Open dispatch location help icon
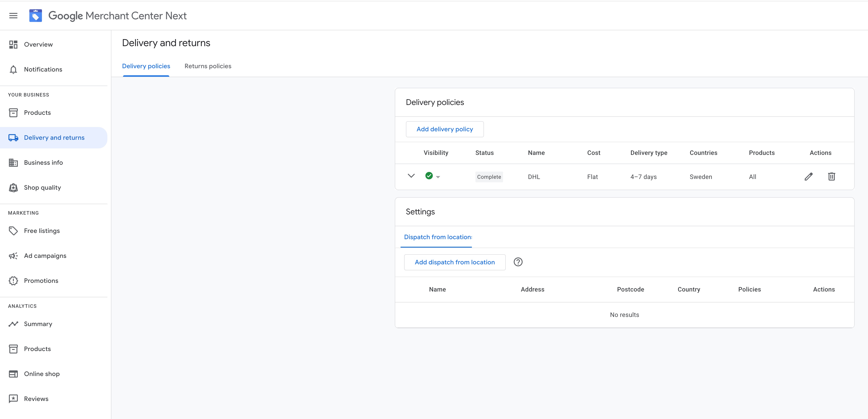The height and width of the screenshot is (419, 868). click(x=518, y=262)
